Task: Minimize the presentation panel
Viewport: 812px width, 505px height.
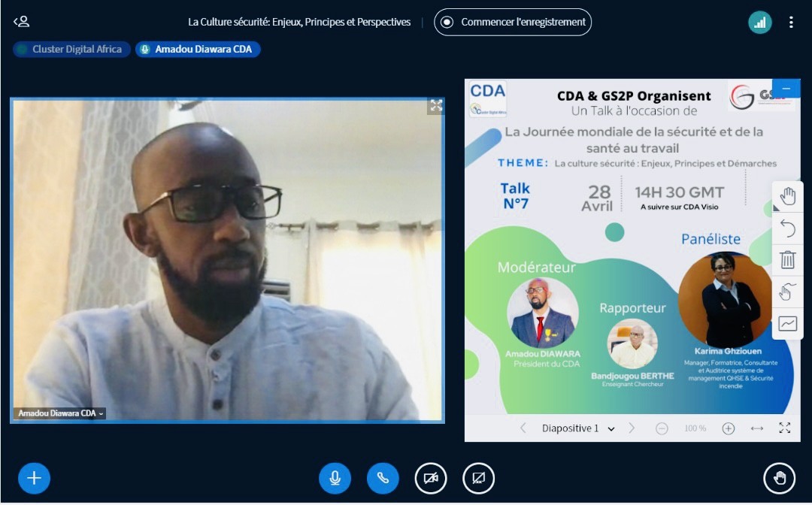Action: pos(786,89)
